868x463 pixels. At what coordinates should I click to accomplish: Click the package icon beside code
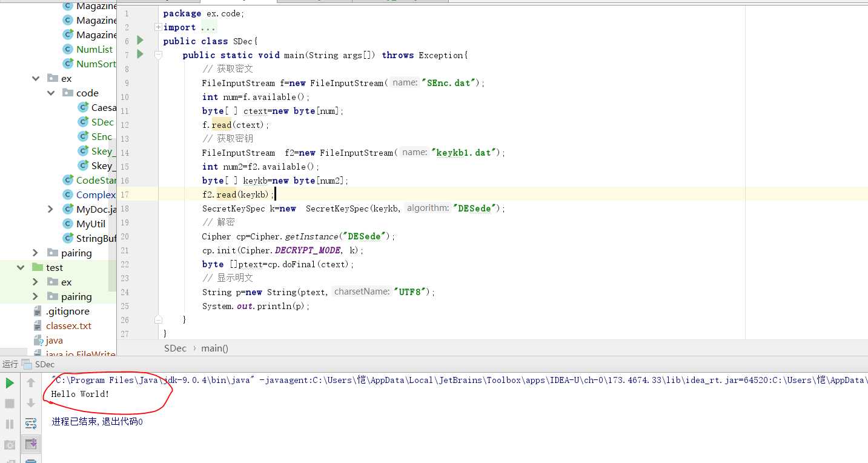(68, 93)
